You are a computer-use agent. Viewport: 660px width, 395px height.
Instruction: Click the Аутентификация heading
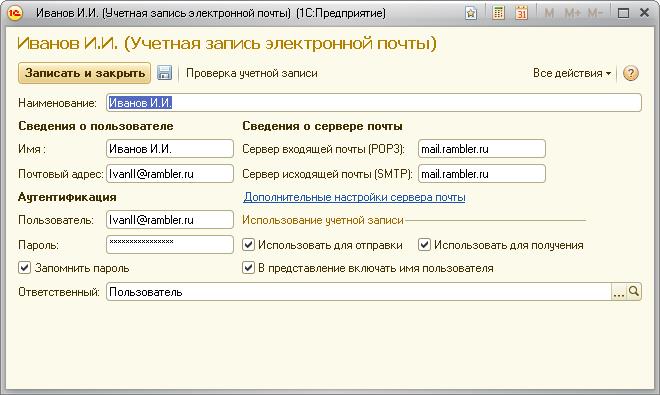67,197
